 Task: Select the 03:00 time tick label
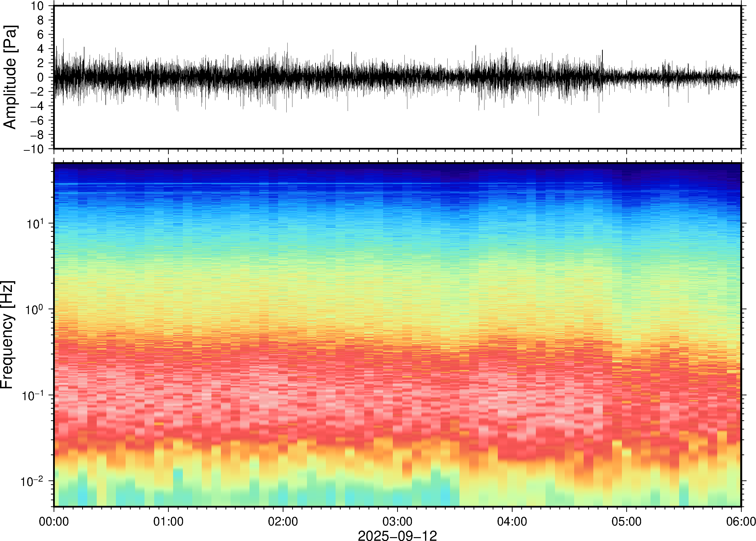pyautogui.click(x=397, y=521)
